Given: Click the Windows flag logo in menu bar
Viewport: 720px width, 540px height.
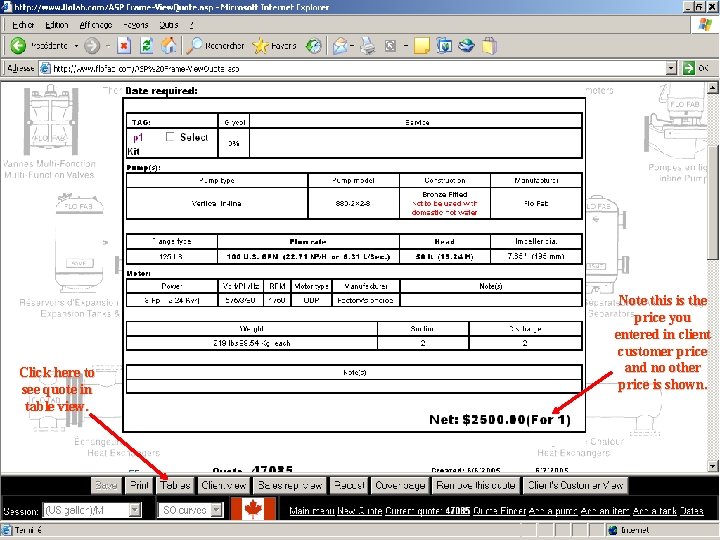Looking at the screenshot, I should (705, 24).
